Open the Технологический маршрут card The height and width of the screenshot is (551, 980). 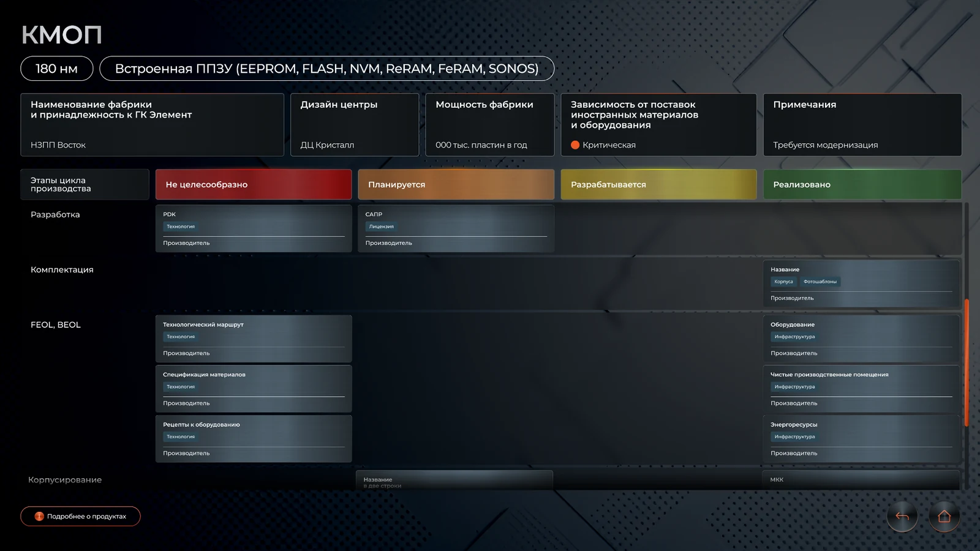pyautogui.click(x=254, y=339)
